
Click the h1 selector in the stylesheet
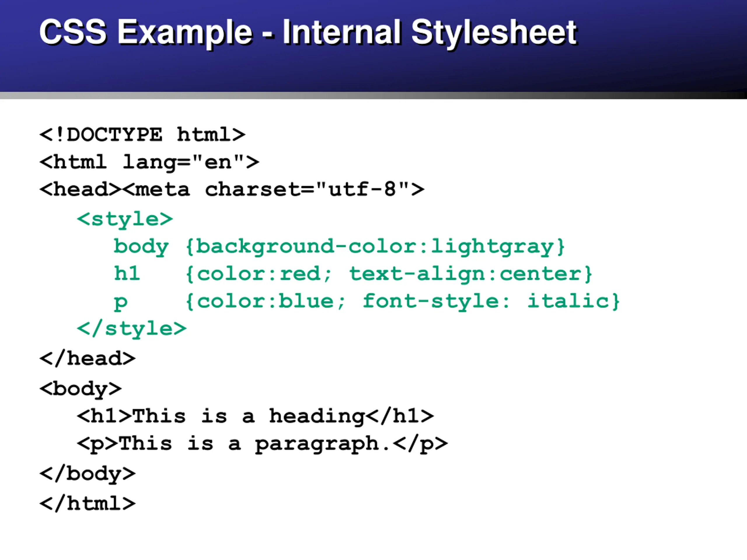click(127, 273)
